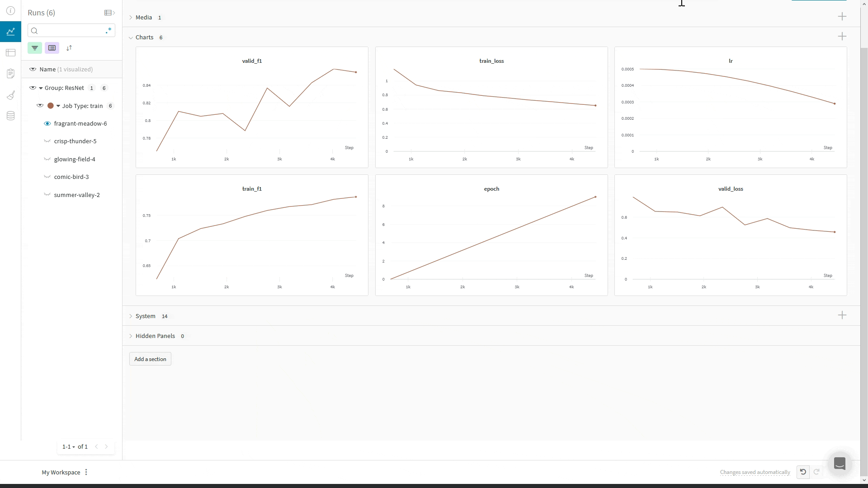Toggle visibility of glowing-field-4 run

[47, 159]
